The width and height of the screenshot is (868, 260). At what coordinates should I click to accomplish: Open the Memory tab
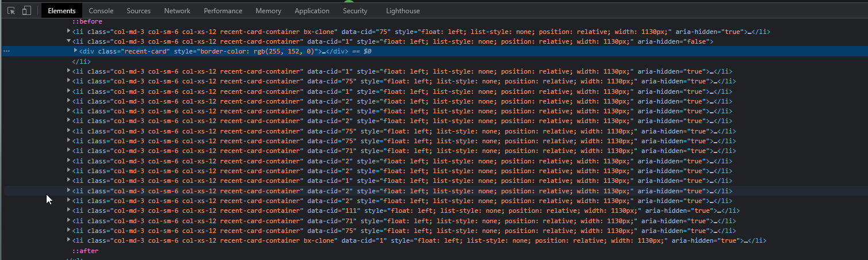pyautogui.click(x=268, y=11)
